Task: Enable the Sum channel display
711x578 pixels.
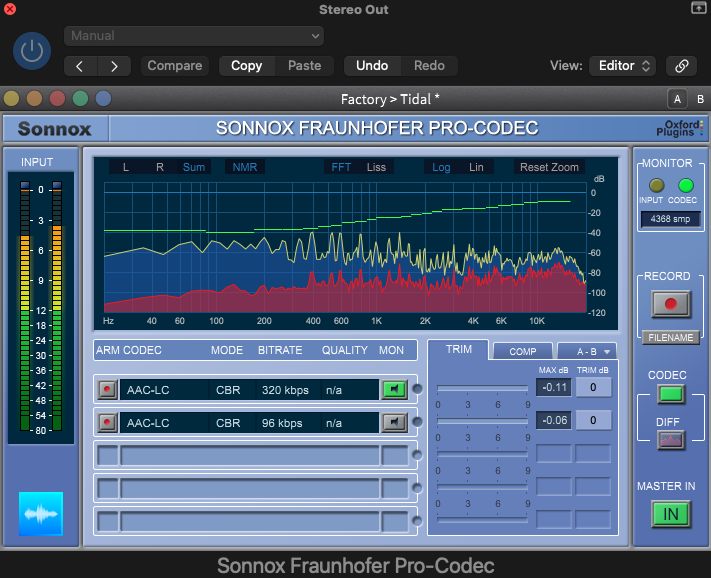Action: 194,167
